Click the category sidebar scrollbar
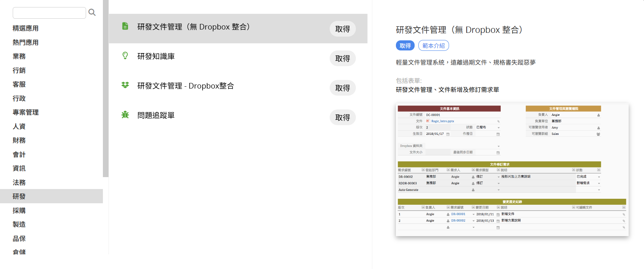 (x=106, y=90)
